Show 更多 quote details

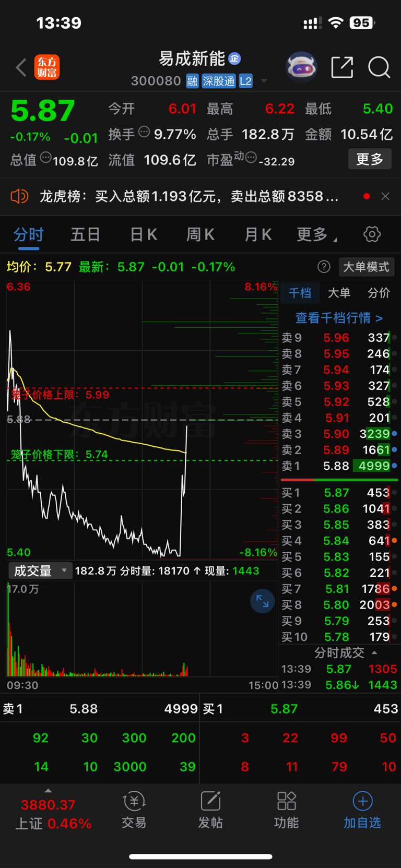[370, 159]
